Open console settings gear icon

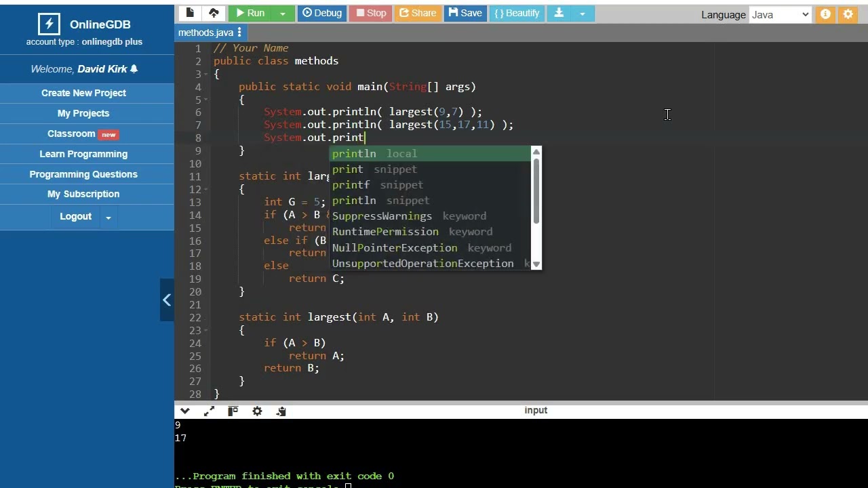click(x=257, y=411)
